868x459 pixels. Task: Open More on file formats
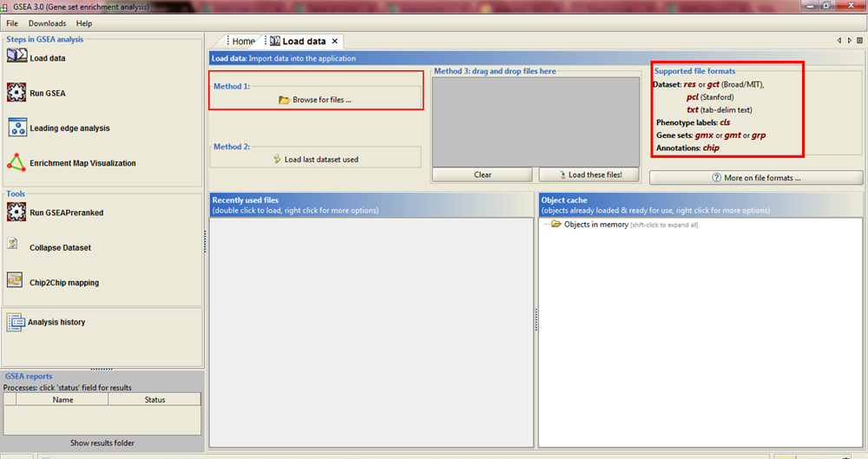(756, 178)
